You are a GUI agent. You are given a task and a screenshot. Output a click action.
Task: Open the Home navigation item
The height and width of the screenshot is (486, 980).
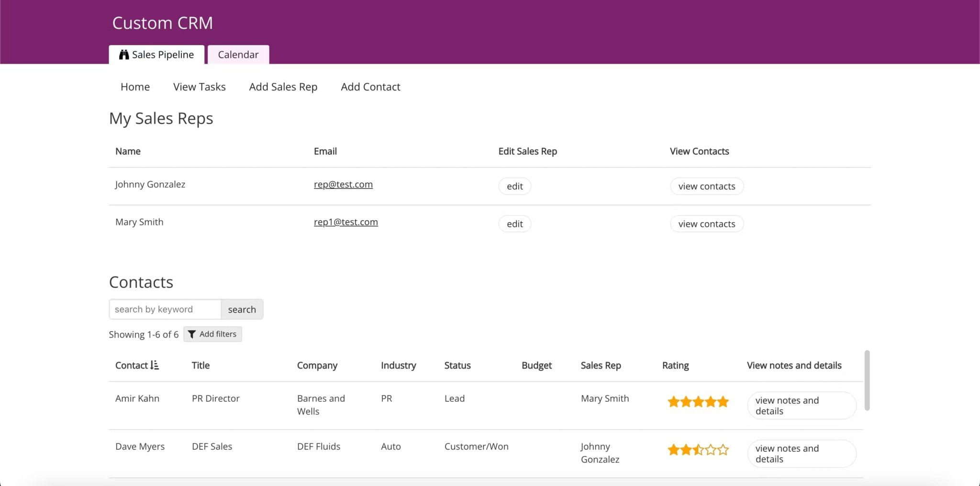point(135,87)
